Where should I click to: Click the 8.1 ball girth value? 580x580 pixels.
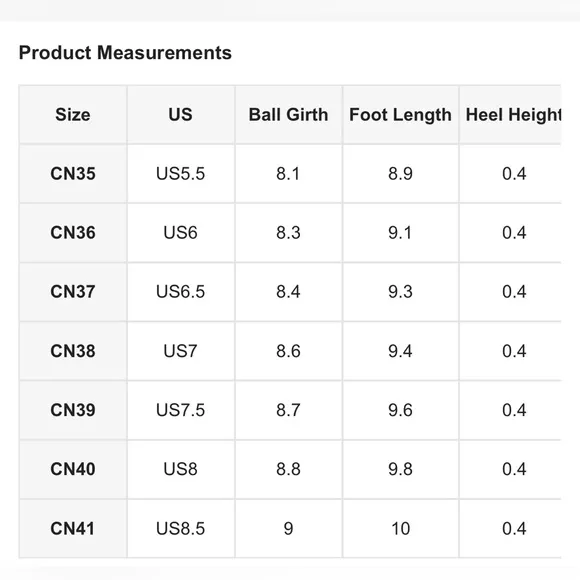pos(288,174)
